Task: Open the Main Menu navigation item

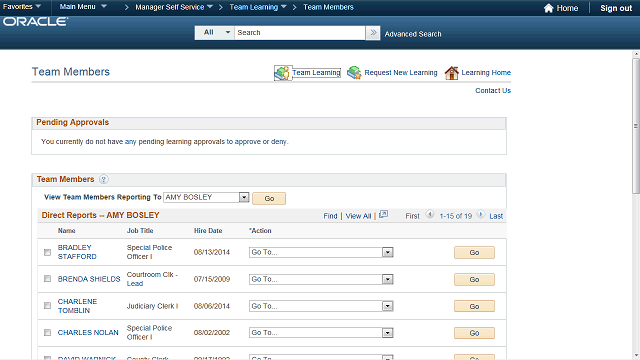Action: [83, 7]
